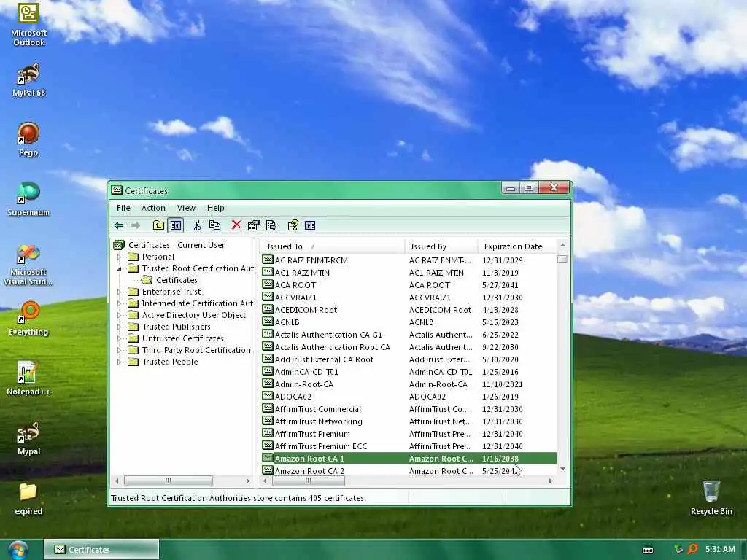Image resolution: width=747 pixels, height=560 pixels.
Task: Toggle the Show/Hide Action Pane button
Action: click(x=310, y=225)
